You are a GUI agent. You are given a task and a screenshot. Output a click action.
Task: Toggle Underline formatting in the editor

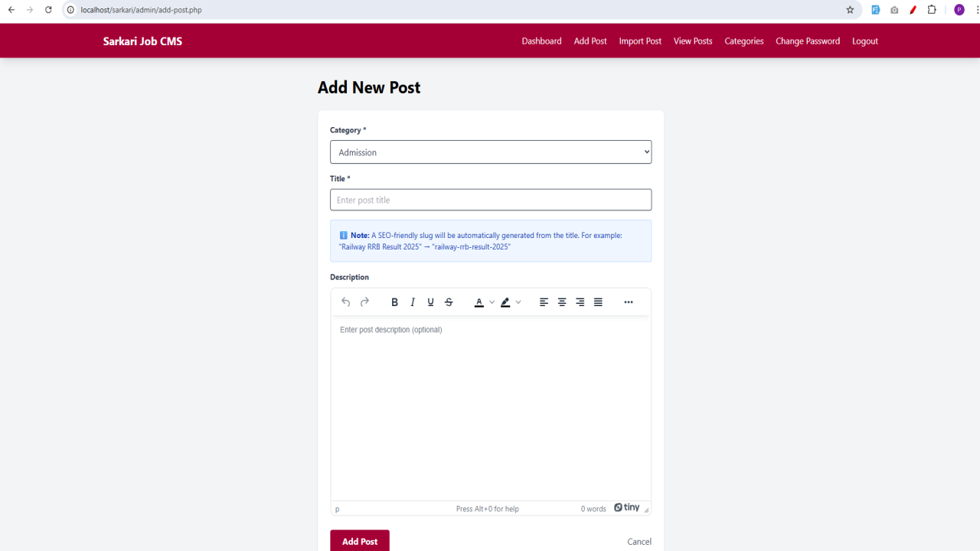point(431,302)
